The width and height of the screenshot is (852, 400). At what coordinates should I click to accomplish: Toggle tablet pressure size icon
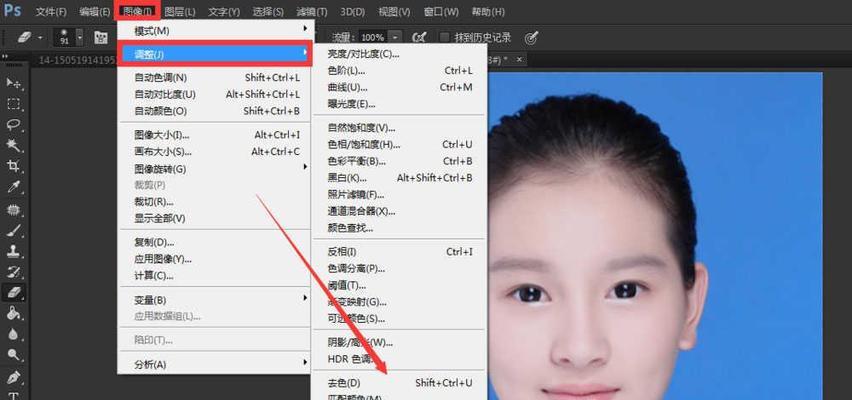pyautogui.click(x=531, y=38)
